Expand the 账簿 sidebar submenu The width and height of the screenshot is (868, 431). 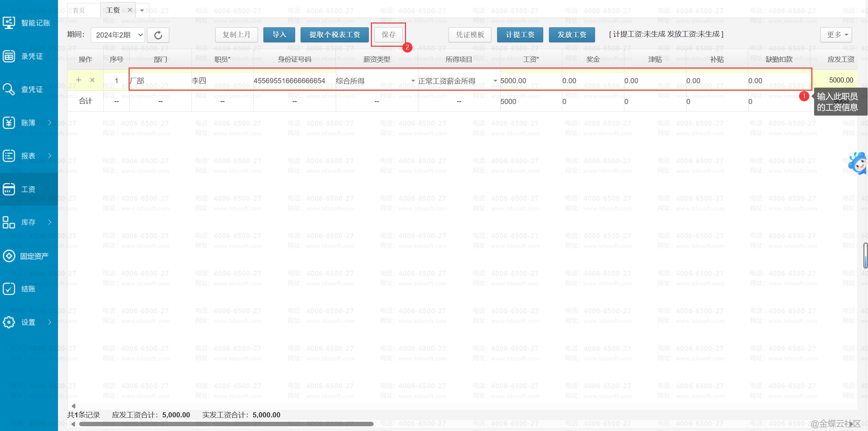click(50, 122)
